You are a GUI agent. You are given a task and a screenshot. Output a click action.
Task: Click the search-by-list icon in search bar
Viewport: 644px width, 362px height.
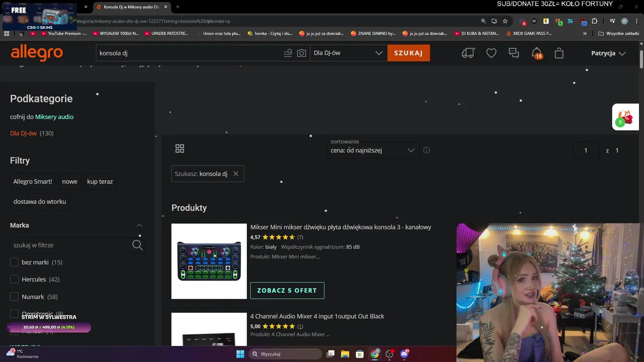[288, 53]
